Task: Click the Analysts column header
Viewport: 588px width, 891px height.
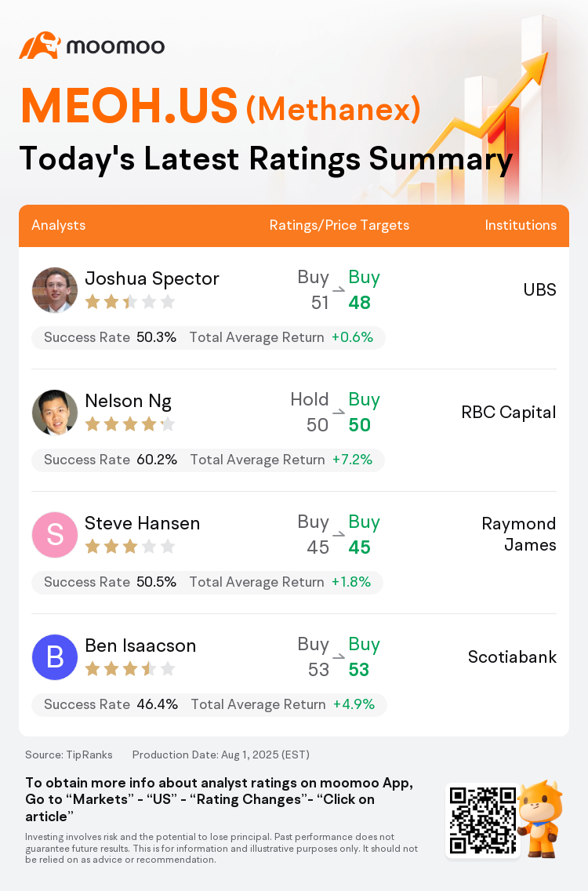Action: coord(59,225)
